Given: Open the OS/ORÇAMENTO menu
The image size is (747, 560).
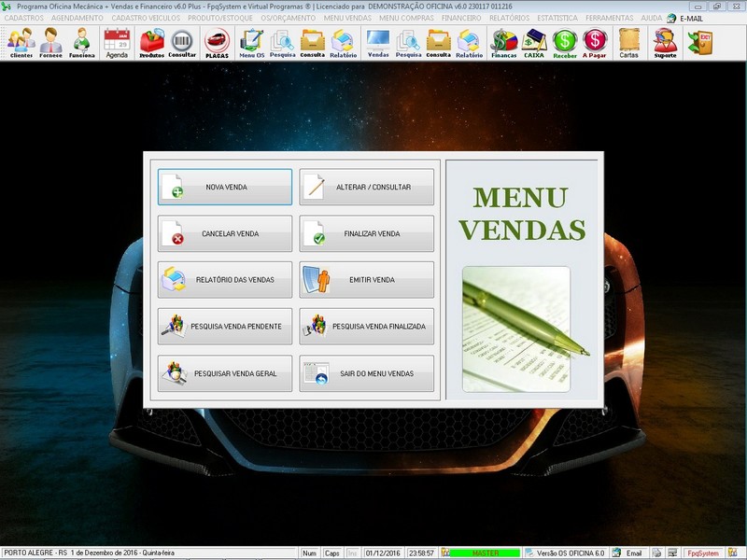Looking at the screenshot, I should 289,18.
